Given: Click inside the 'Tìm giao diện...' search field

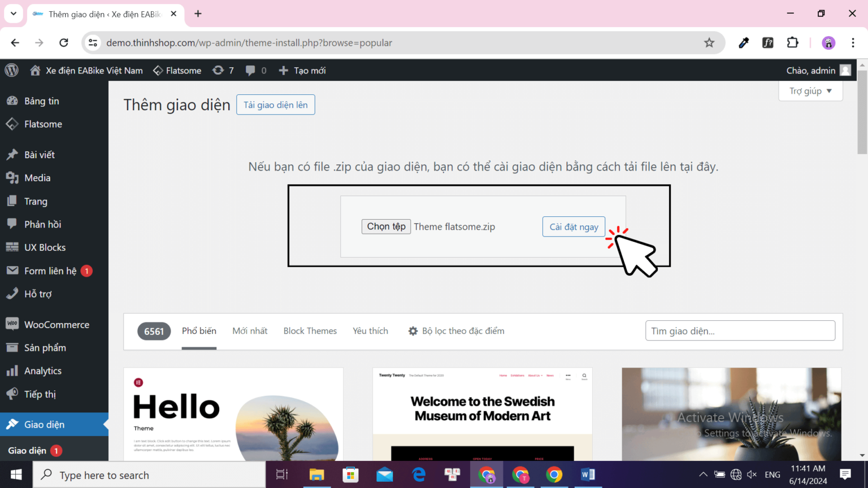Looking at the screenshot, I should pyautogui.click(x=740, y=330).
